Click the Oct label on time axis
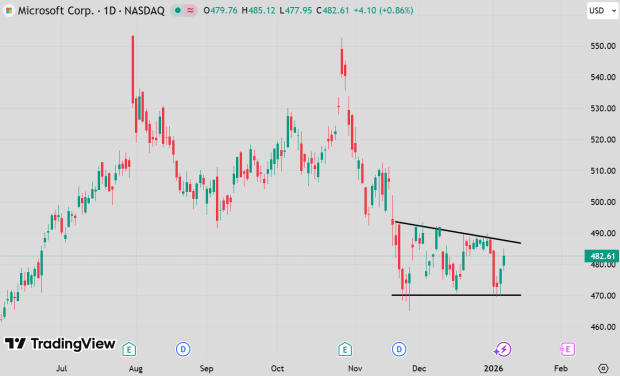The width and height of the screenshot is (620, 376). pyautogui.click(x=277, y=368)
